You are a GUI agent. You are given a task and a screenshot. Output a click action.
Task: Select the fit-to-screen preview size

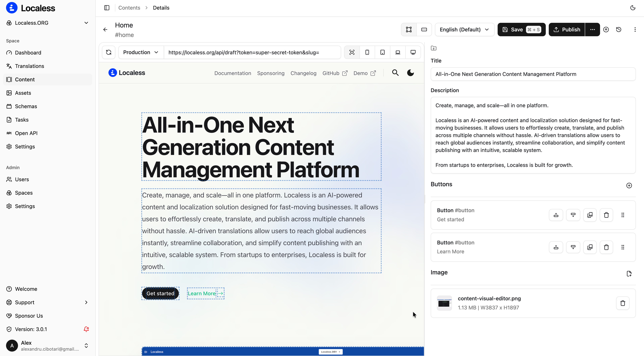352,52
